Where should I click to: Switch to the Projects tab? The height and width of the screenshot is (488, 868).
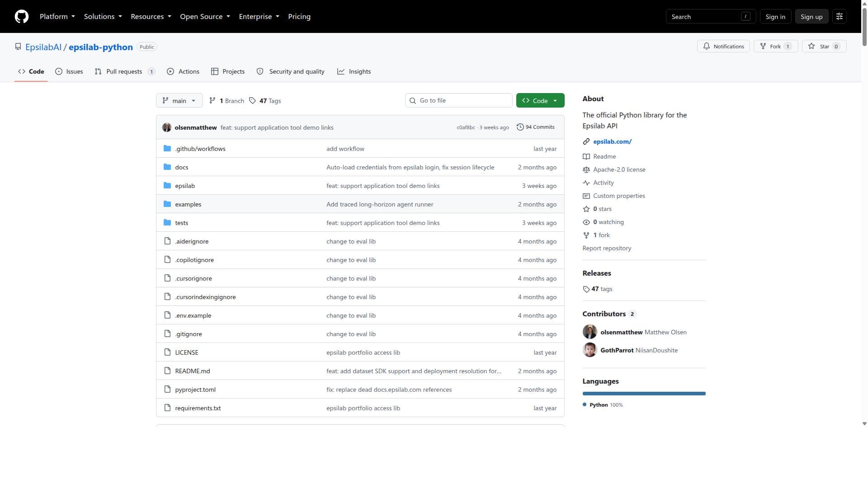point(228,72)
